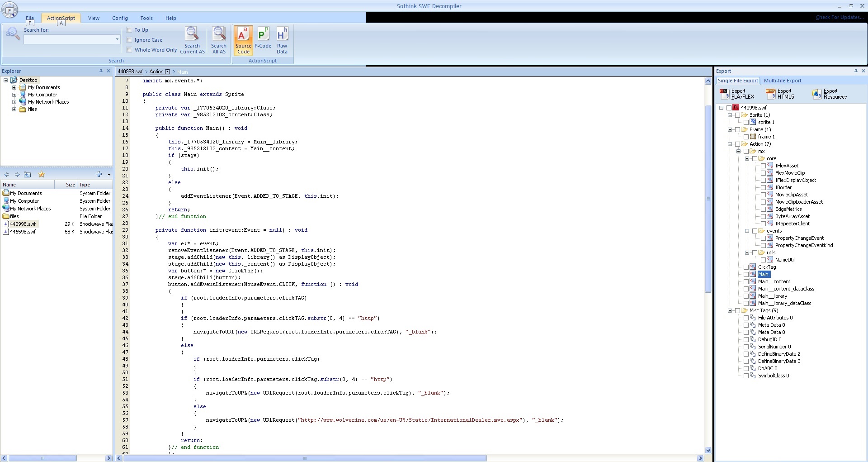Click inside the Search for input field

[69, 39]
